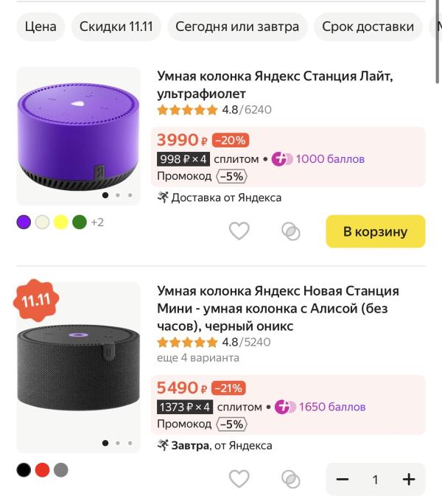Toggle the Сегодня или завтра filter
442x504 pixels.
(x=237, y=27)
